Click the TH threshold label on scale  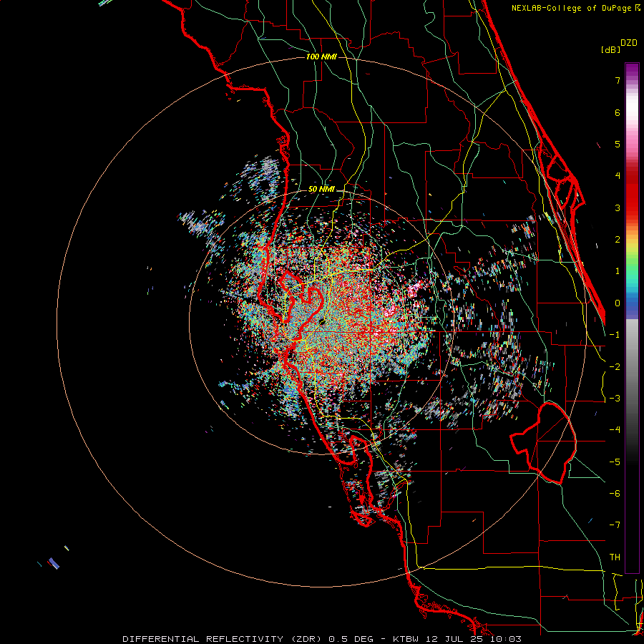pos(615,557)
